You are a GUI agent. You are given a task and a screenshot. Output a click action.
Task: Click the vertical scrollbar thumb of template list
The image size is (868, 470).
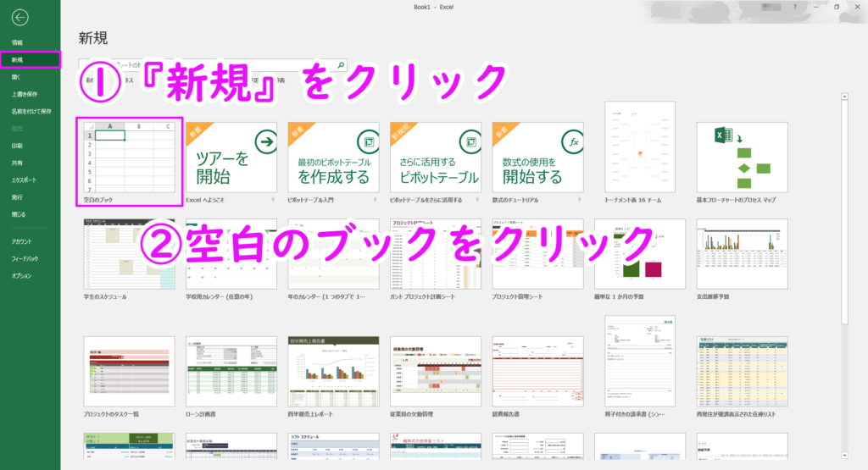tap(845, 213)
